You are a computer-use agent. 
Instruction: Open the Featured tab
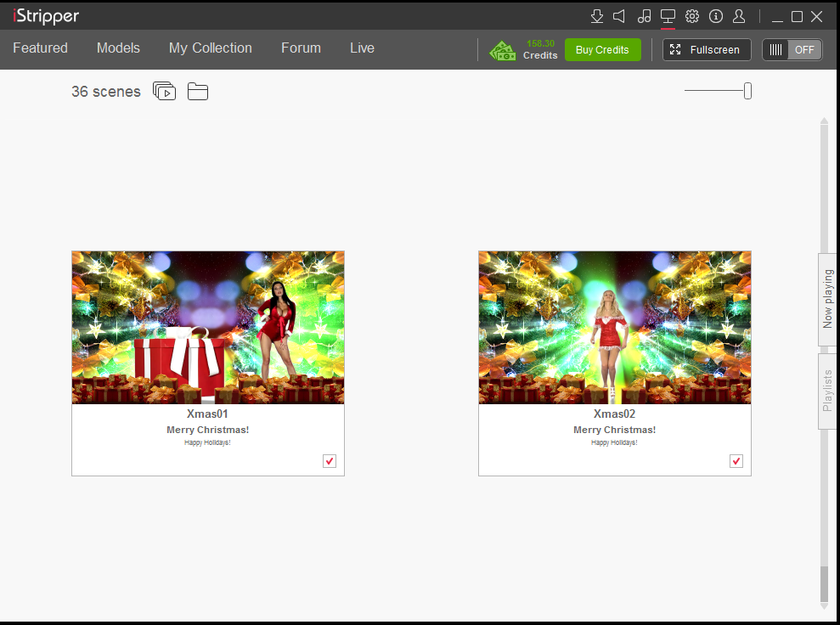pyautogui.click(x=40, y=48)
